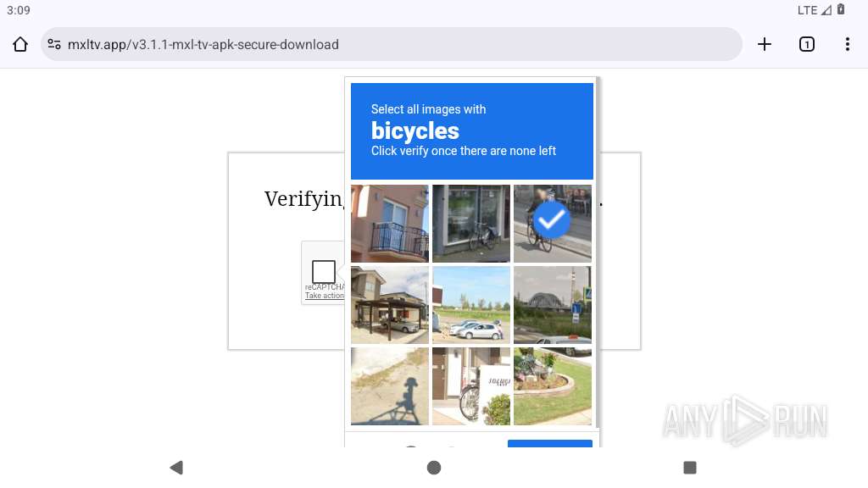Tap the Android recents square button
This screenshot has width=868, height=488.
click(x=690, y=468)
